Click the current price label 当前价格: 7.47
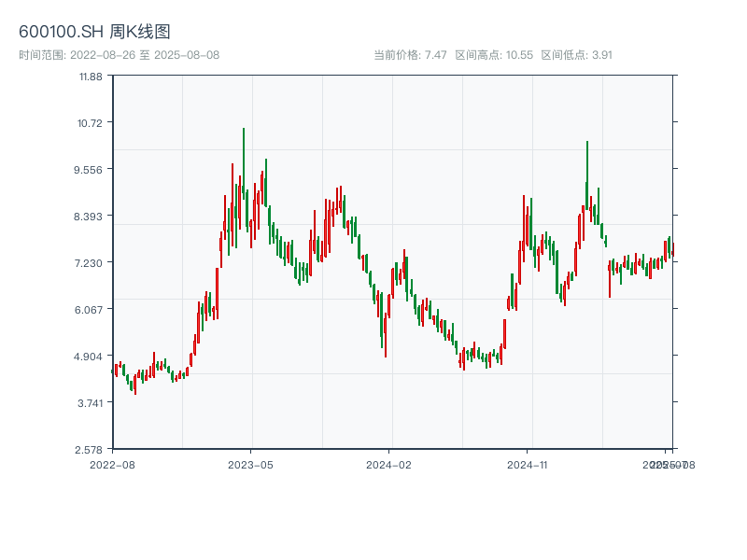 (x=410, y=55)
